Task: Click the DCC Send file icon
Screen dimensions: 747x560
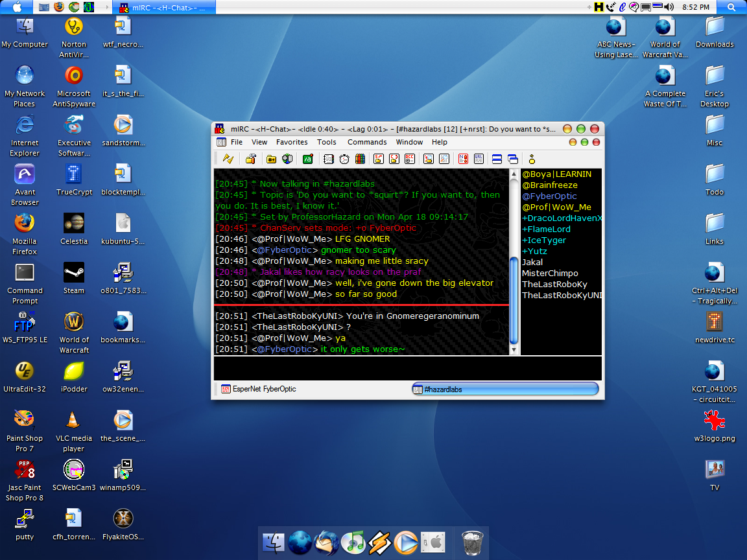Action: click(378, 159)
